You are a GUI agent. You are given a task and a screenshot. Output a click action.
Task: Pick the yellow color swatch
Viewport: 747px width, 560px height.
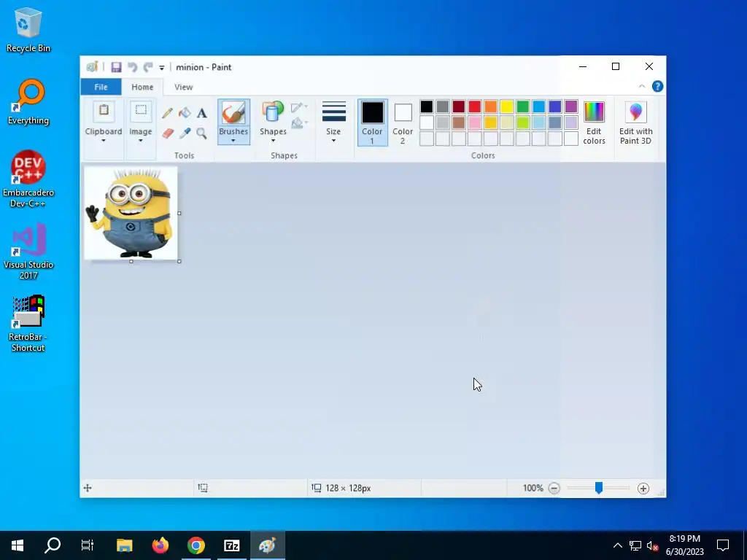[x=507, y=106]
